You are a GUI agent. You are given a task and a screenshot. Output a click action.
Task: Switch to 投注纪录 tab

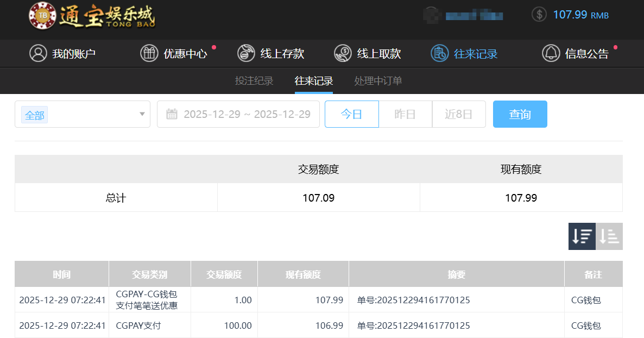(254, 81)
